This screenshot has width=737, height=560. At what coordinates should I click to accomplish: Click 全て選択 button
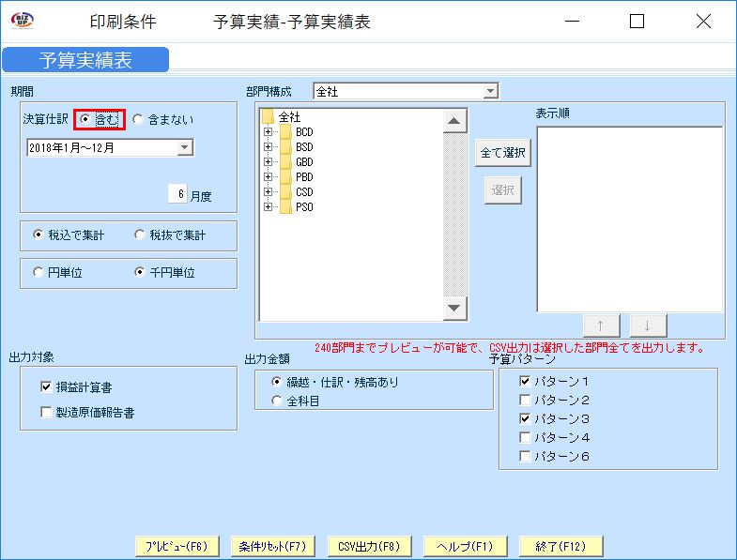[503, 153]
